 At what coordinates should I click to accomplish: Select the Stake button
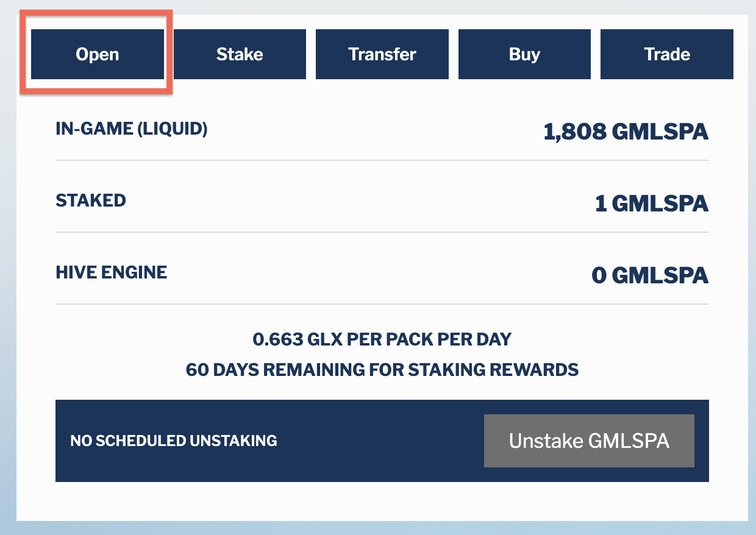pyautogui.click(x=240, y=54)
